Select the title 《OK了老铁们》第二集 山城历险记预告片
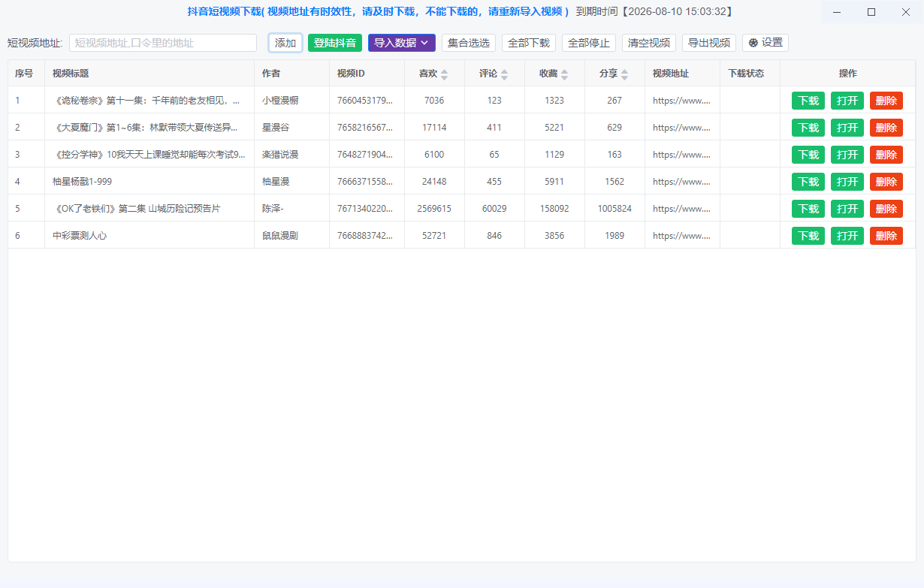Viewport: 924px width, 588px height. [x=137, y=209]
